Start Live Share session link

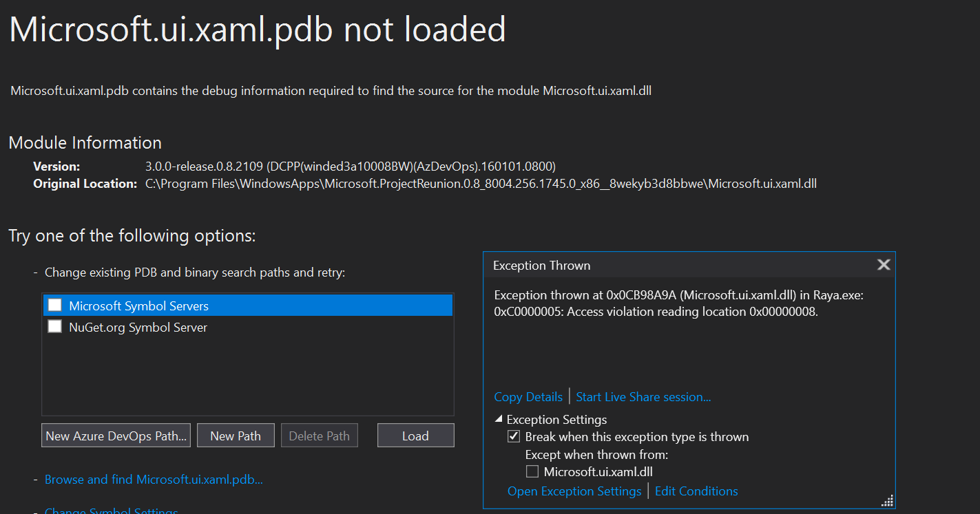643,397
